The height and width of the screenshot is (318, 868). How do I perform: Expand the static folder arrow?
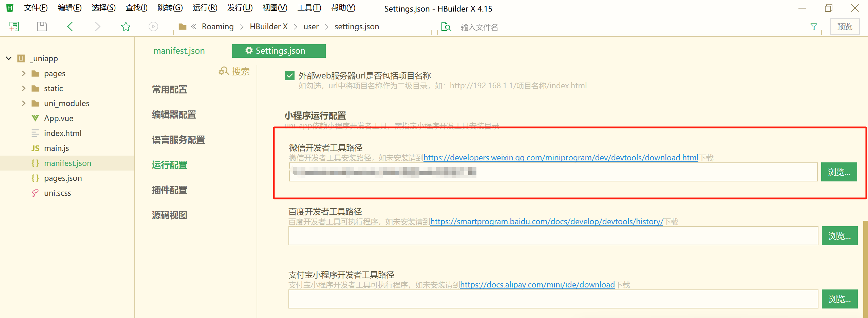[23, 88]
